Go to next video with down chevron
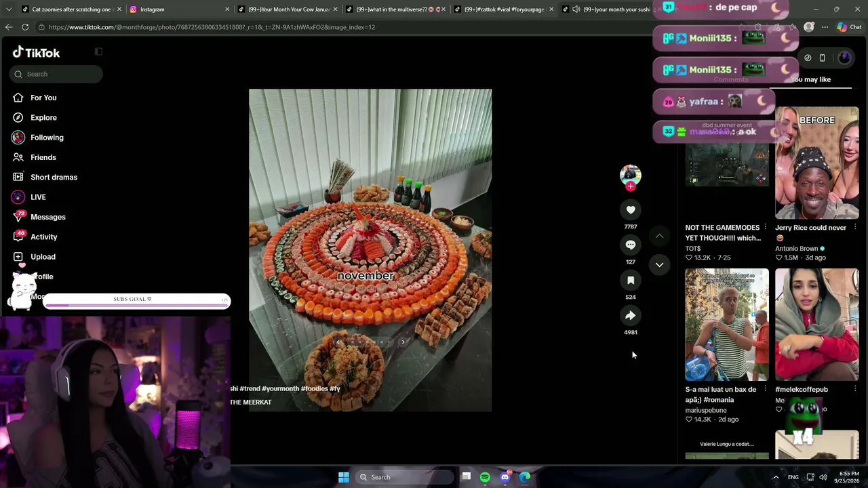 click(x=659, y=264)
